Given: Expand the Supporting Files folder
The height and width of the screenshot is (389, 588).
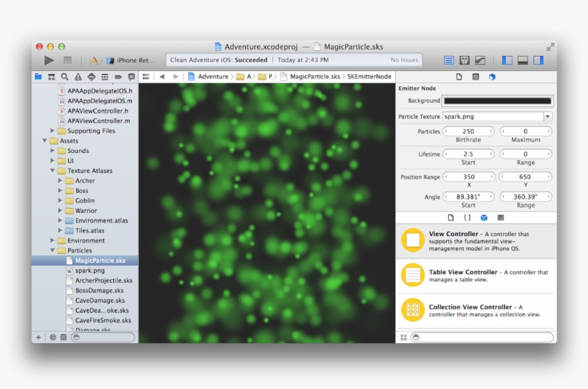Looking at the screenshot, I should pos(52,131).
